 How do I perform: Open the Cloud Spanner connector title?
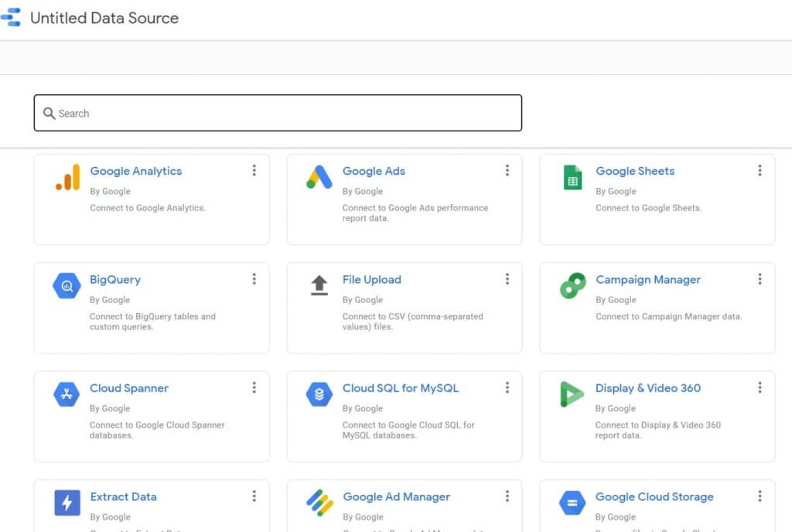[x=129, y=388]
